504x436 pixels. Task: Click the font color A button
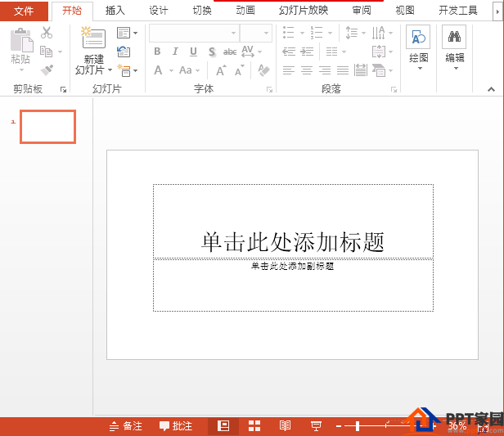pyautogui.click(x=158, y=70)
